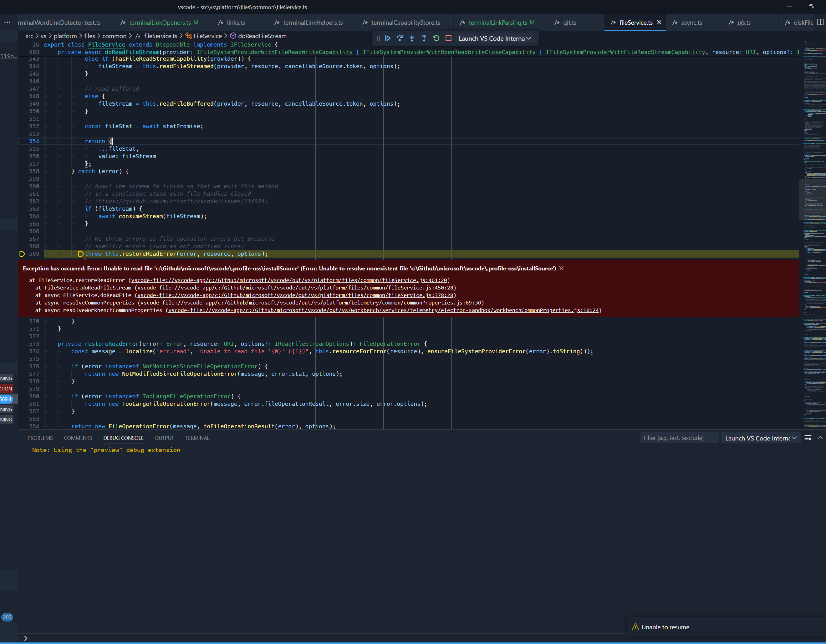Maximize the panel with the chevron toggle
The width and height of the screenshot is (826, 644).
pyautogui.click(x=820, y=438)
